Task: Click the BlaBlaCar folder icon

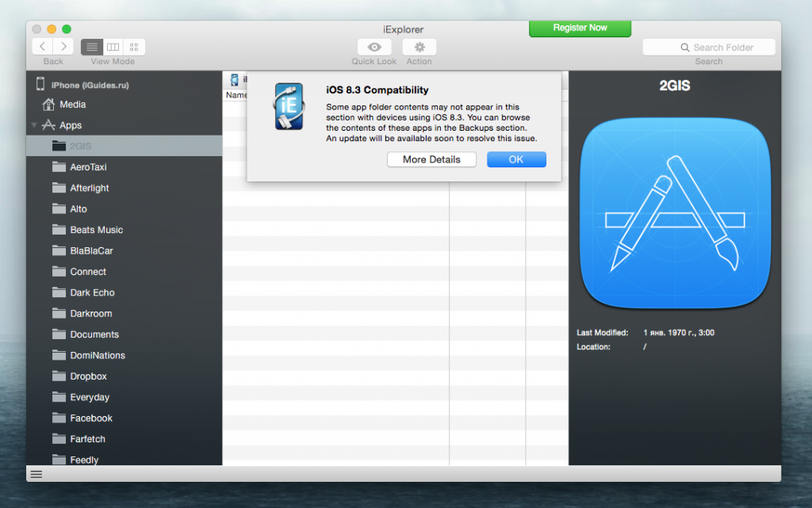Action: (59, 250)
